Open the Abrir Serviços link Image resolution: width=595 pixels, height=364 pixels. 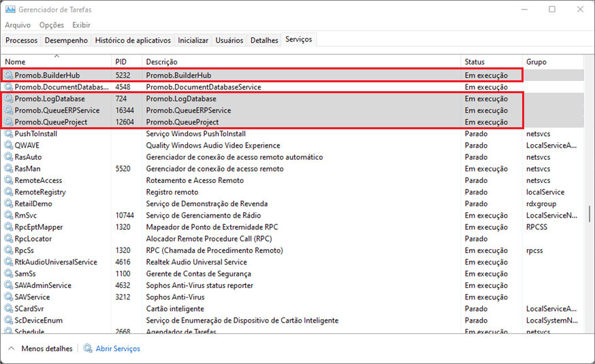[x=118, y=348]
